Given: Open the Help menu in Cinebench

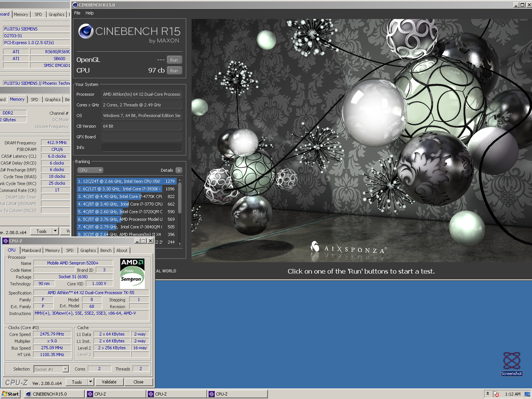Looking at the screenshot, I should click(89, 13).
